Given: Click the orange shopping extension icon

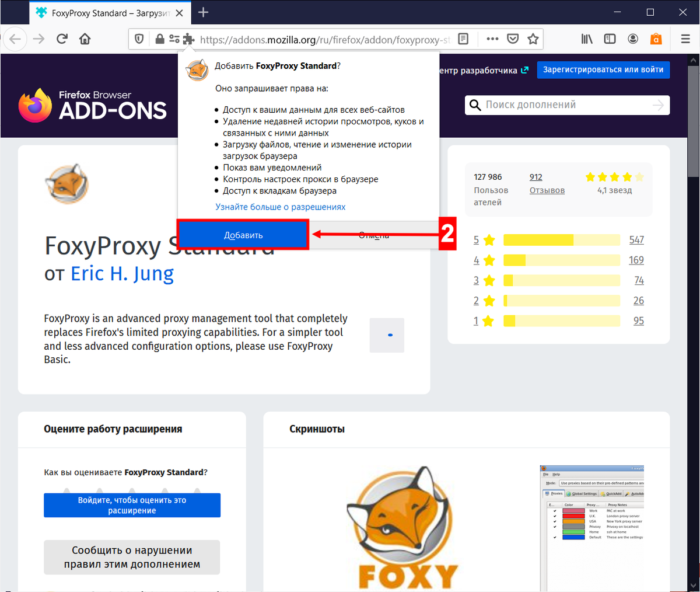Looking at the screenshot, I should (x=656, y=39).
